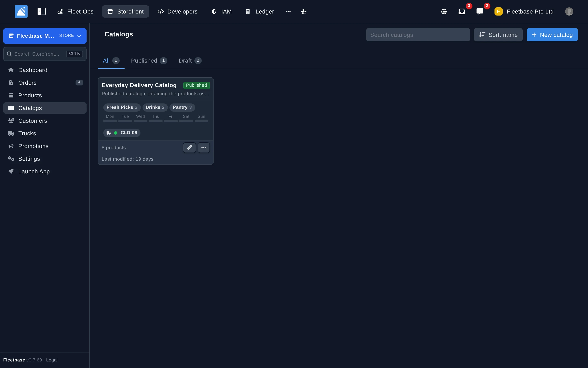Screen dimensions: 588x368
Task: Click the Pantry category chip
Action: pyautogui.click(x=182, y=107)
